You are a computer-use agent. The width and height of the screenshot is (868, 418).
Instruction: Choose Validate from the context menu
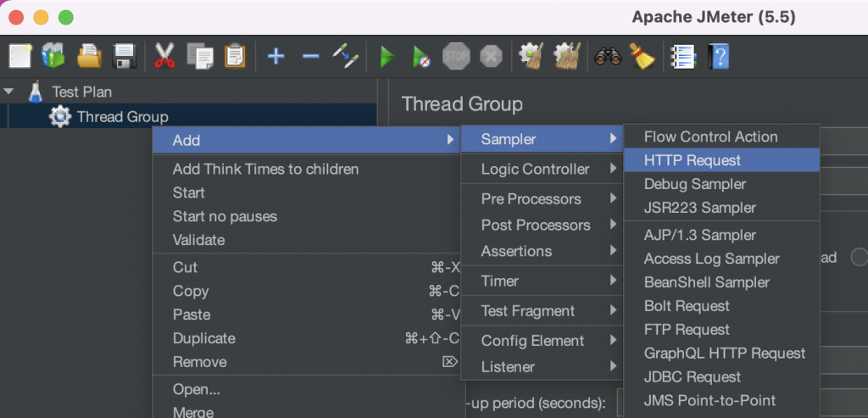(x=198, y=240)
